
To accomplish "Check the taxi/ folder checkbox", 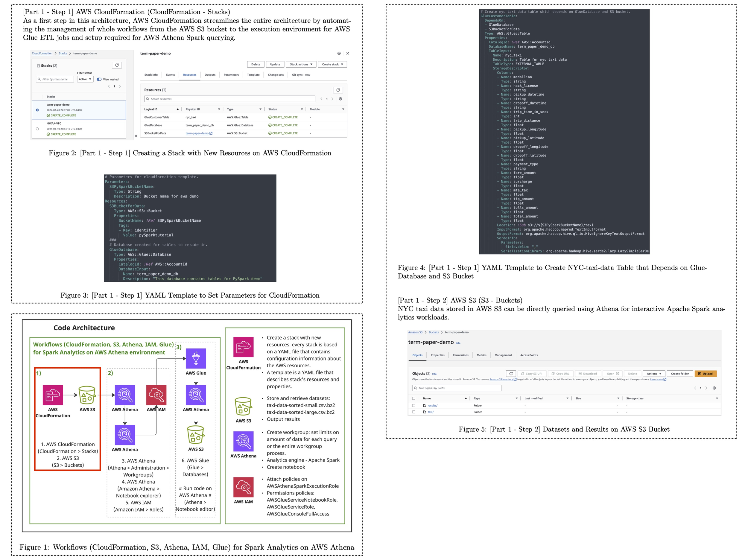I will (413, 412).
